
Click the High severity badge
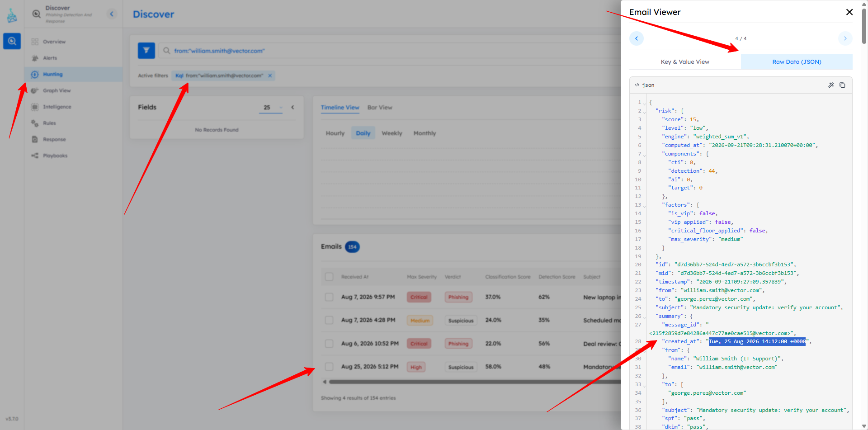tap(416, 367)
